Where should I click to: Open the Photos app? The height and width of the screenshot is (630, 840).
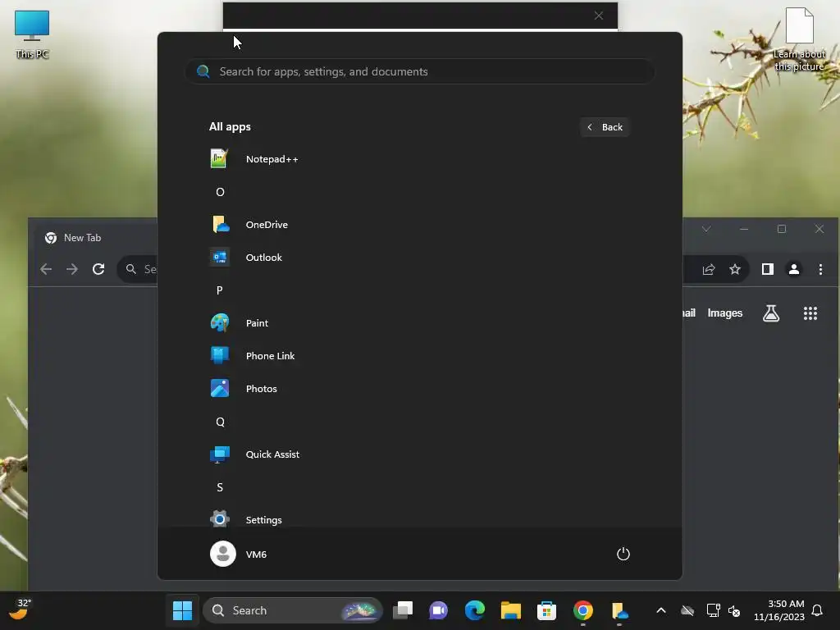tap(419, 389)
